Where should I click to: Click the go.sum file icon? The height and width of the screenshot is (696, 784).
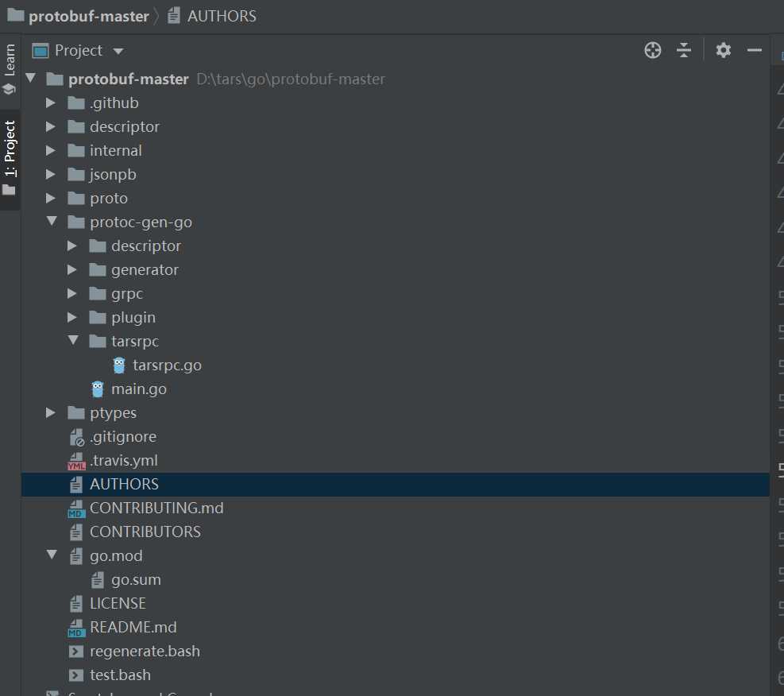(x=98, y=580)
